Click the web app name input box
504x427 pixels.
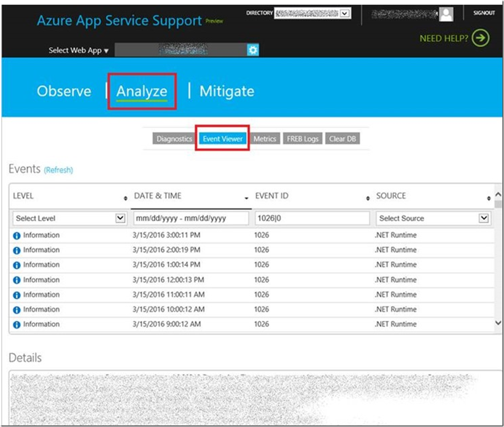(181, 50)
